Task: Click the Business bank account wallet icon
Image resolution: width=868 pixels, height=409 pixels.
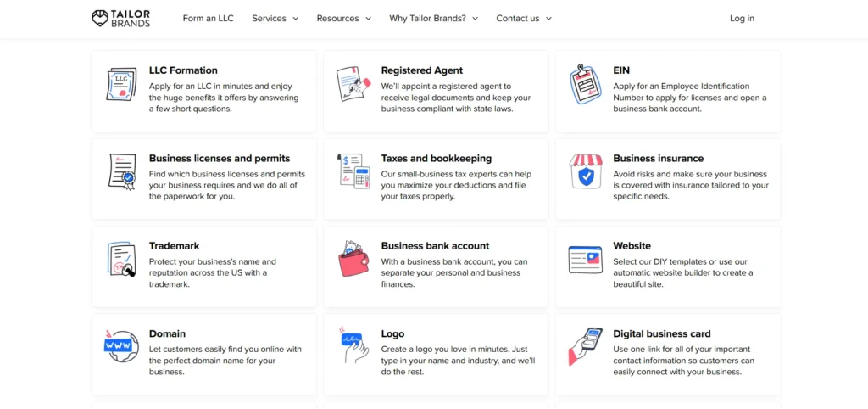Action: click(x=353, y=260)
